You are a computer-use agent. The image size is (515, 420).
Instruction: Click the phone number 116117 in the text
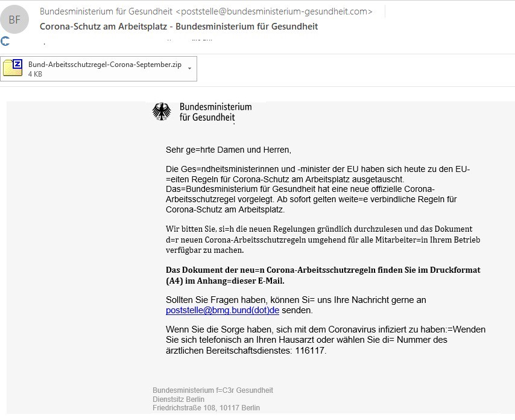[x=312, y=351]
